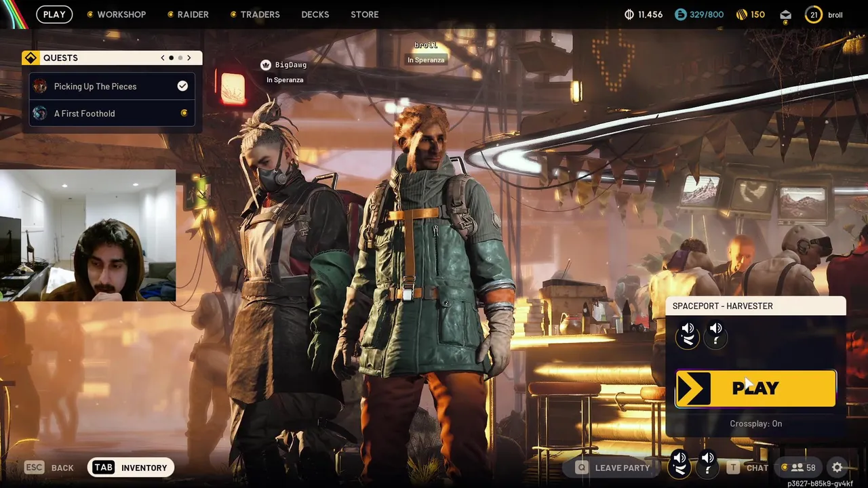This screenshot has height=488, width=868.
Task: Select the second quests page dot
Action: [x=180, y=58]
